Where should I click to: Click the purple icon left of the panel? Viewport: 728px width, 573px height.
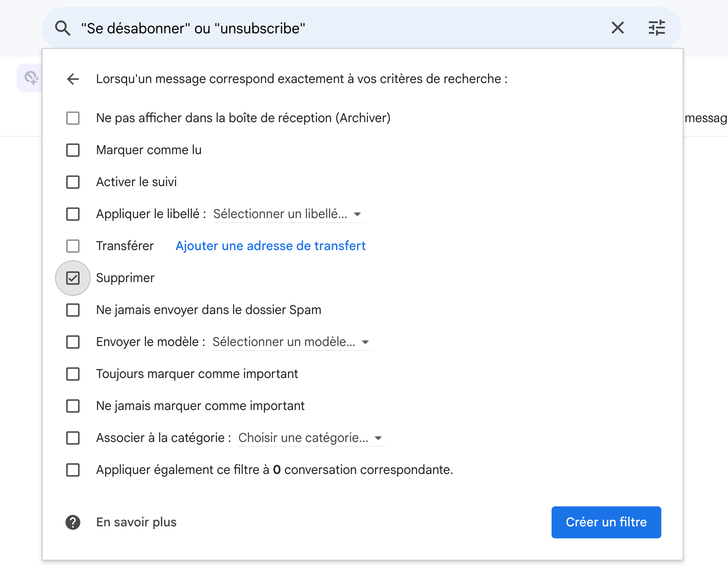pyautogui.click(x=30, y=78)
